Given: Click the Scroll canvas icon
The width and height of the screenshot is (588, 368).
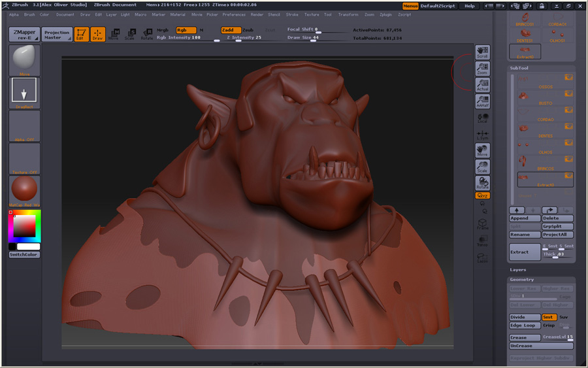Looking at the screenshot, I should [x=482, y=52].
